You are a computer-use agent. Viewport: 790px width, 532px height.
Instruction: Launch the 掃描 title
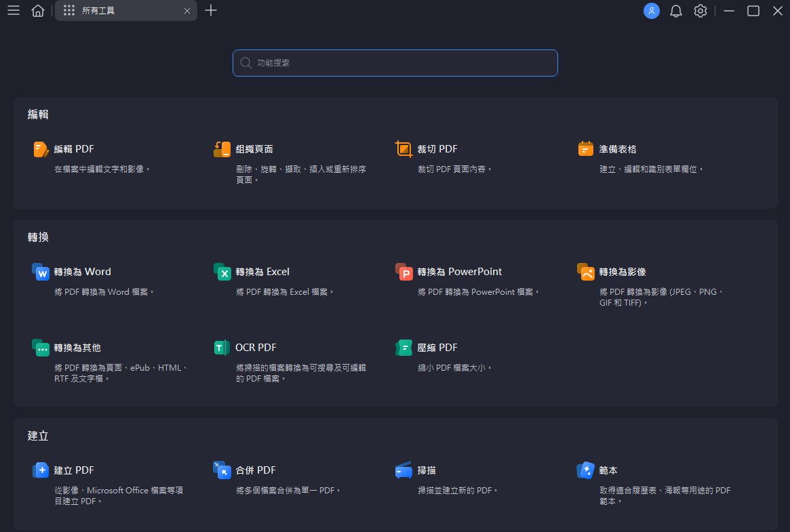pos(427,470)
